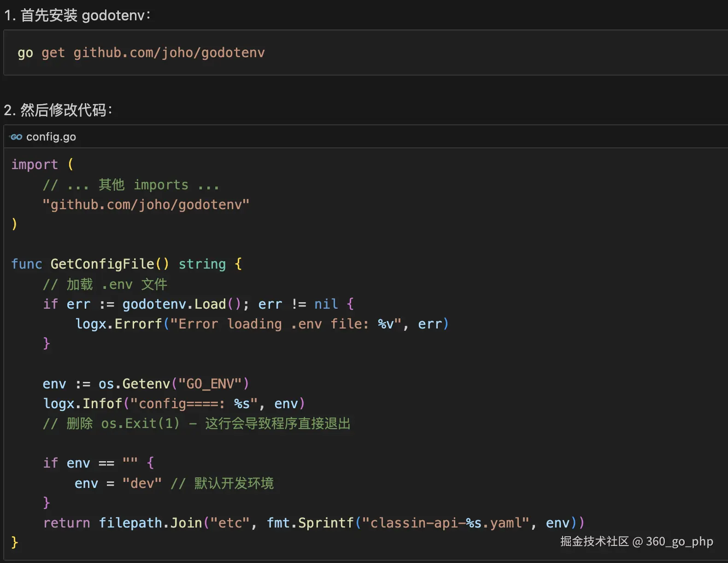The image size is (728, 563).
Task: Click the godotenv.Load call
Action: (174, 304)
